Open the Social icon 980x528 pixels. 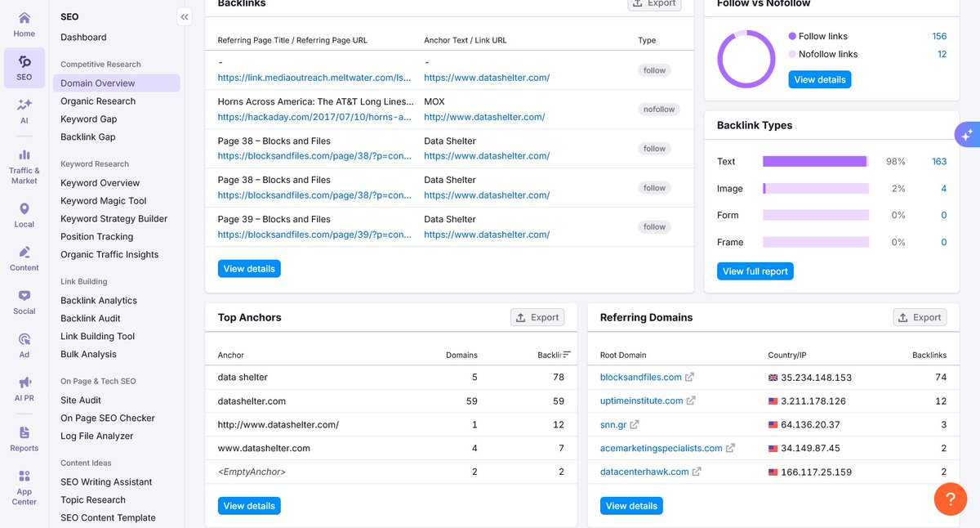[24, 296]
